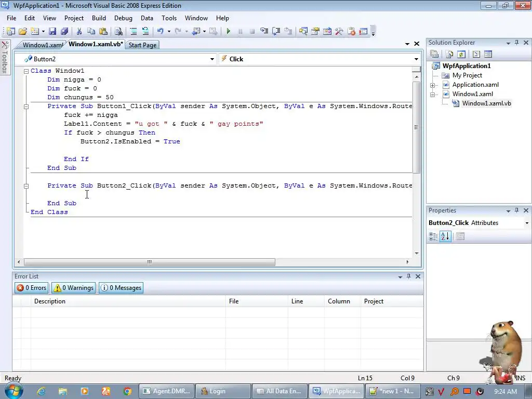Open Internet Explorer from the taskbar
This screenshot has height=399, width=532.
42,391
